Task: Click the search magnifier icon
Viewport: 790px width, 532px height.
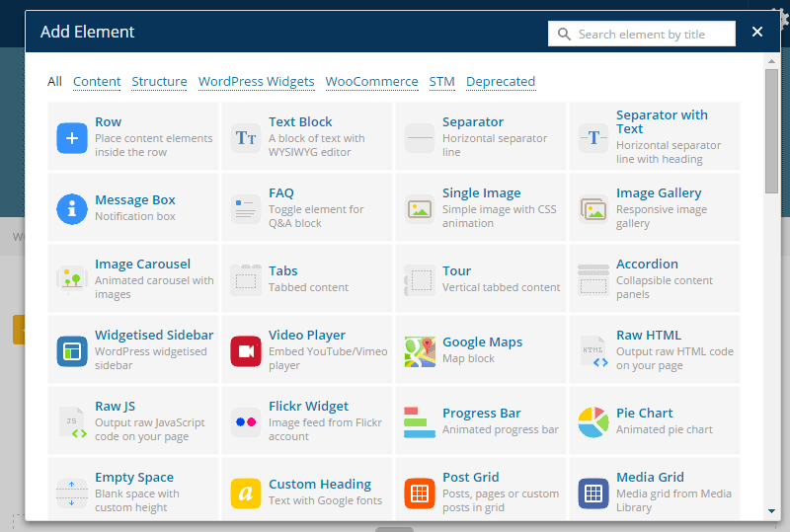Action: (564, 35)
